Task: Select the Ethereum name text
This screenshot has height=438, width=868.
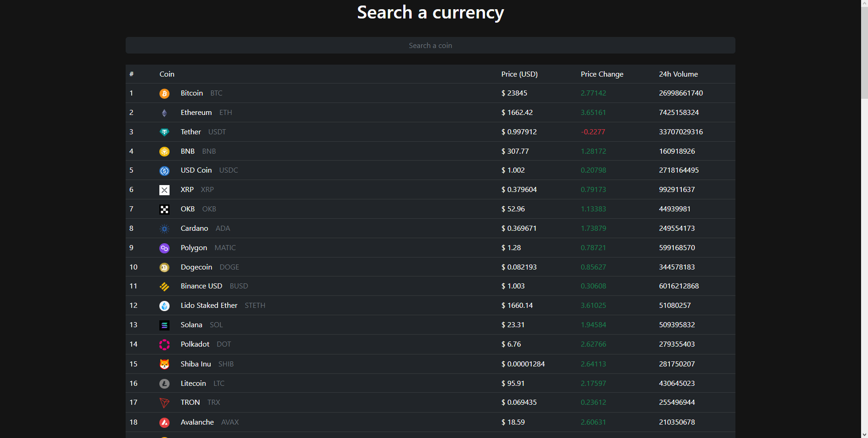Action: (196, 113)
